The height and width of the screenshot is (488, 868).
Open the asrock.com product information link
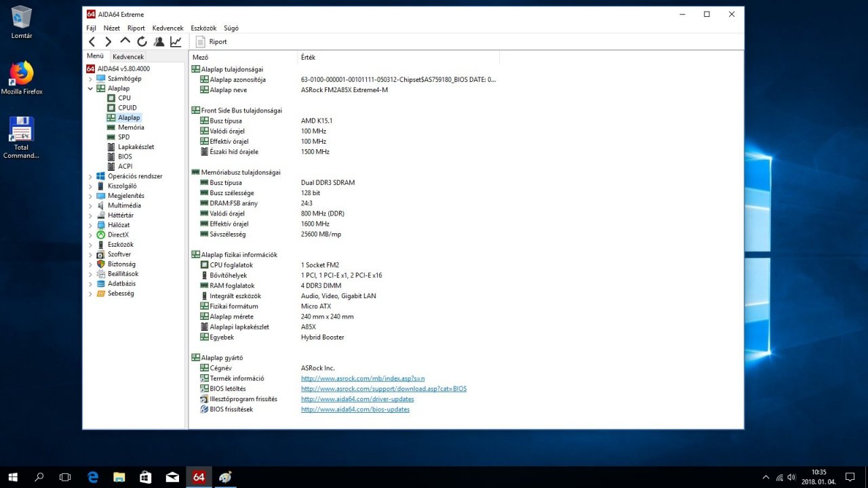coord(363,378)
